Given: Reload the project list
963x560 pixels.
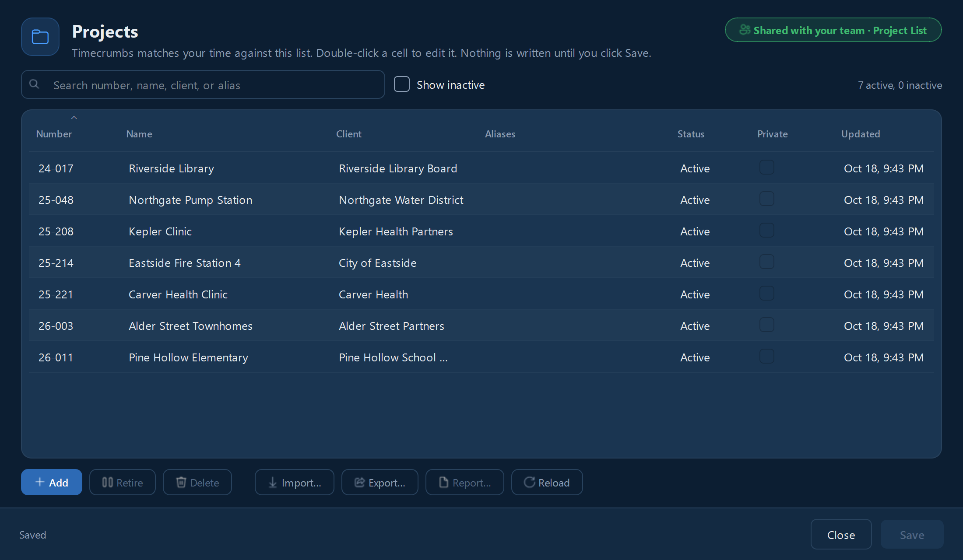Looking at the screenshot, I should 547,482.
